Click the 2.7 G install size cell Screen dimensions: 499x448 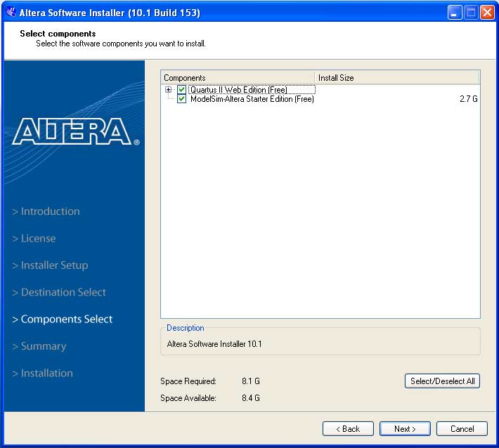tap(468, 100)
